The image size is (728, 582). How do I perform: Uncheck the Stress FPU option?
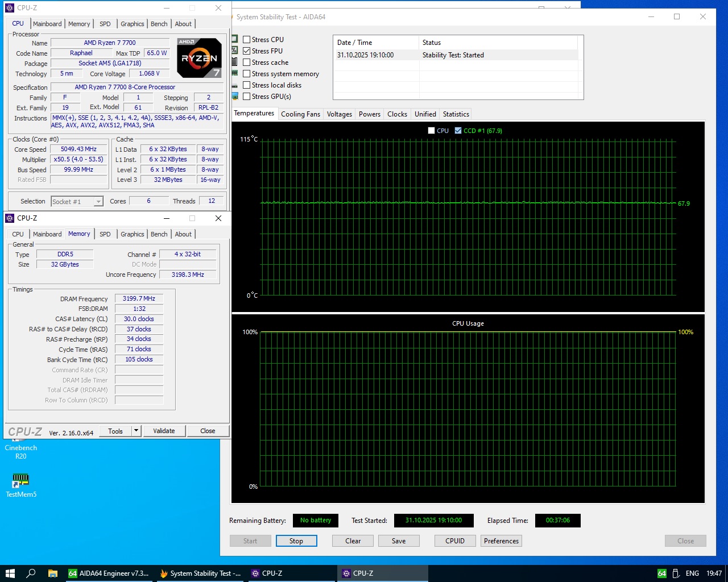247,51
